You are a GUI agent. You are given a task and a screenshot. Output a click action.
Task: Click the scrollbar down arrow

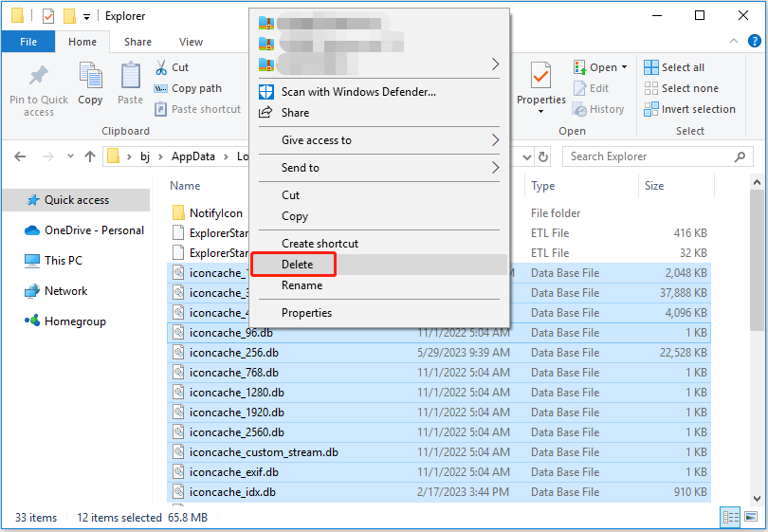click(x=757, y=498)
